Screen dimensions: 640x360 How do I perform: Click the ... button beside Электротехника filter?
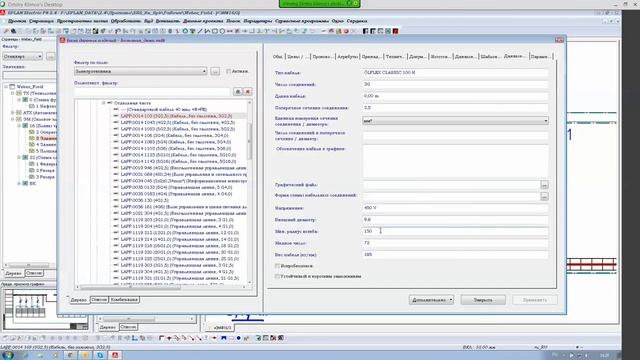click(215, 71)
